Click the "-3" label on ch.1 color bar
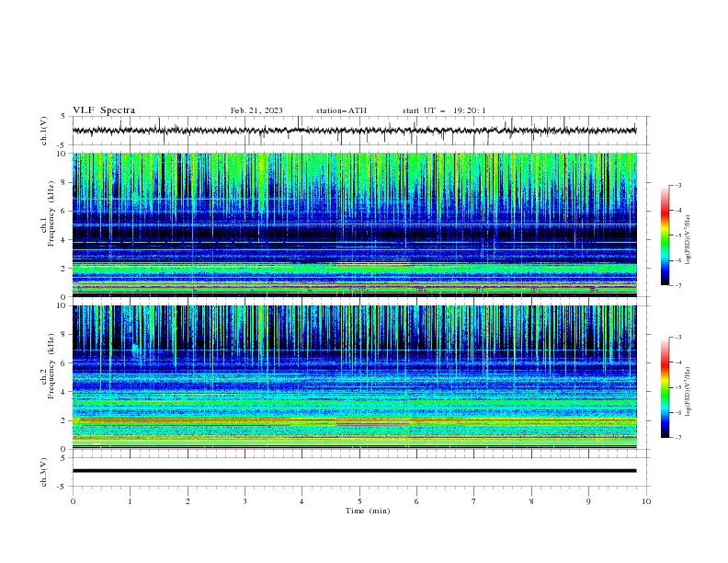The image size is (728, 563). tap(677, 185)
